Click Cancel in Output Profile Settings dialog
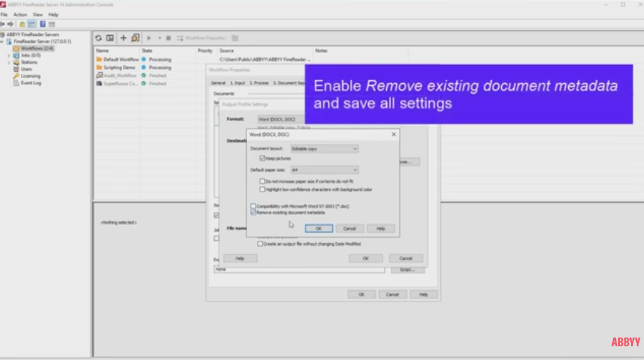This screenshot has height=360, width=644. point(406,259)
